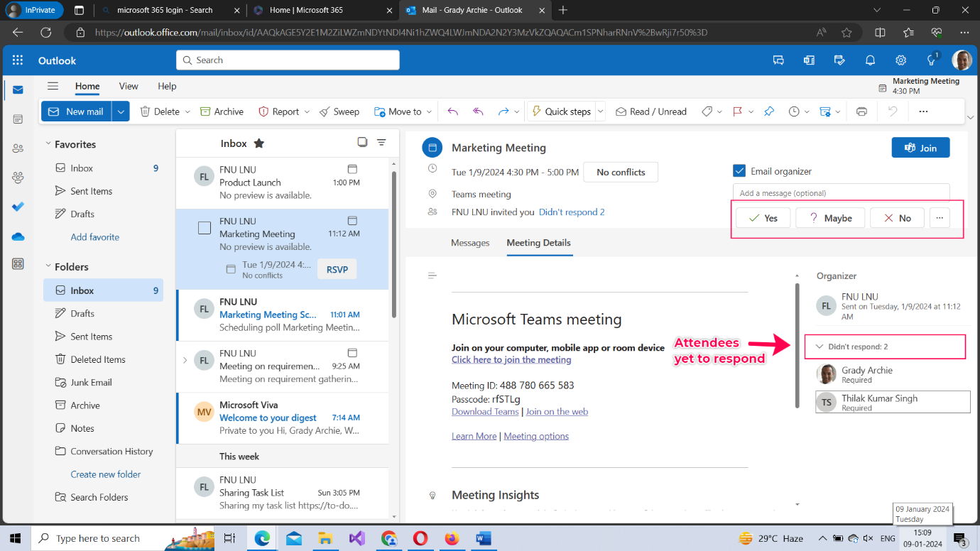Viewport: 980px width, 551px height.
Task: Click the Didn't respond 2 link
Action: [x=572, y=212]
